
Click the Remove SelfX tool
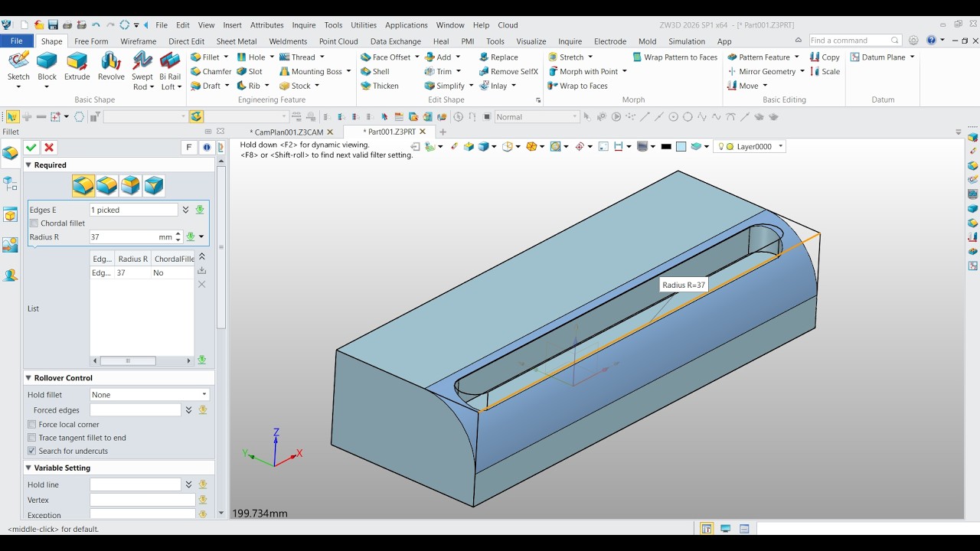tap(508, 71)
